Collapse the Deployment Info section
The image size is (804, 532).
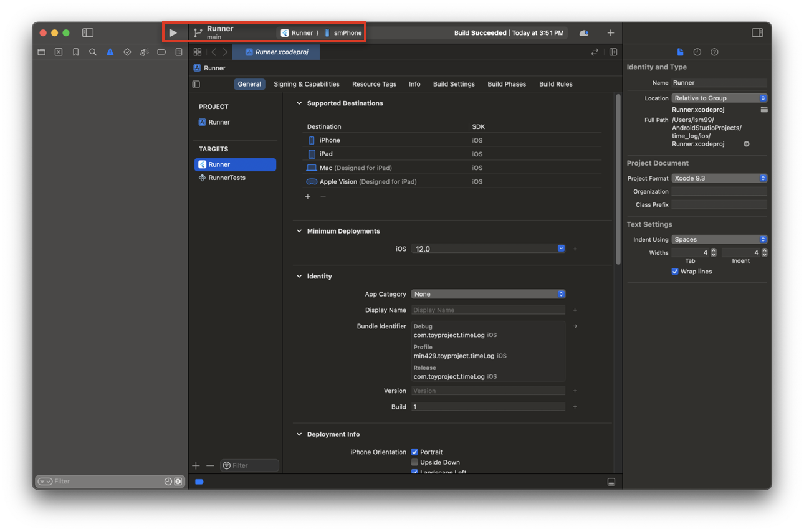point(299,435)
